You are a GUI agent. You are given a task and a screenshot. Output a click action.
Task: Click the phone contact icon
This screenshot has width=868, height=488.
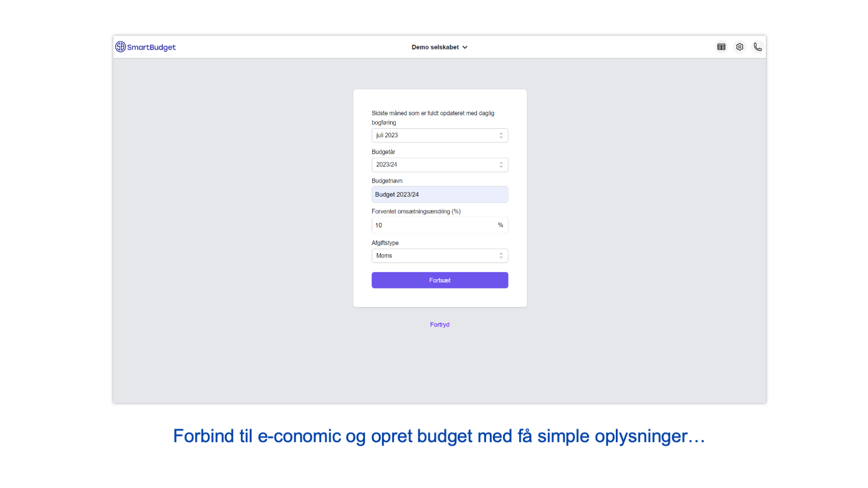click(757, 46)
